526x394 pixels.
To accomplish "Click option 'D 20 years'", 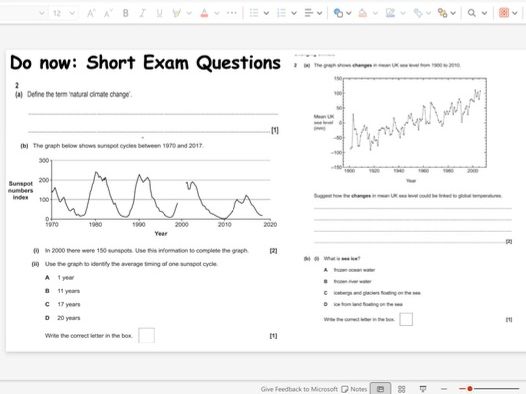I will (63, 318).
